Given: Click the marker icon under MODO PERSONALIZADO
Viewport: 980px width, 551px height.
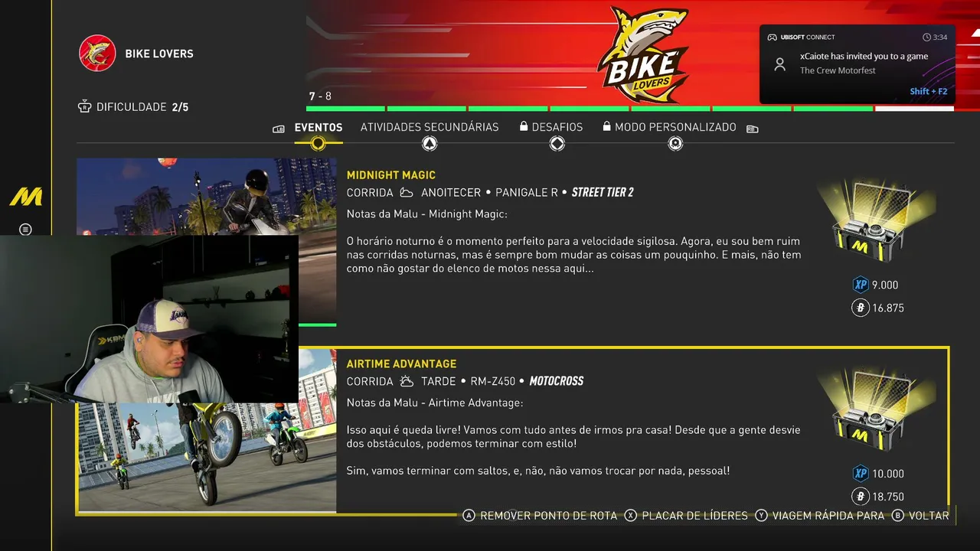Looking at the screenshot, I should tap(675, 143).
